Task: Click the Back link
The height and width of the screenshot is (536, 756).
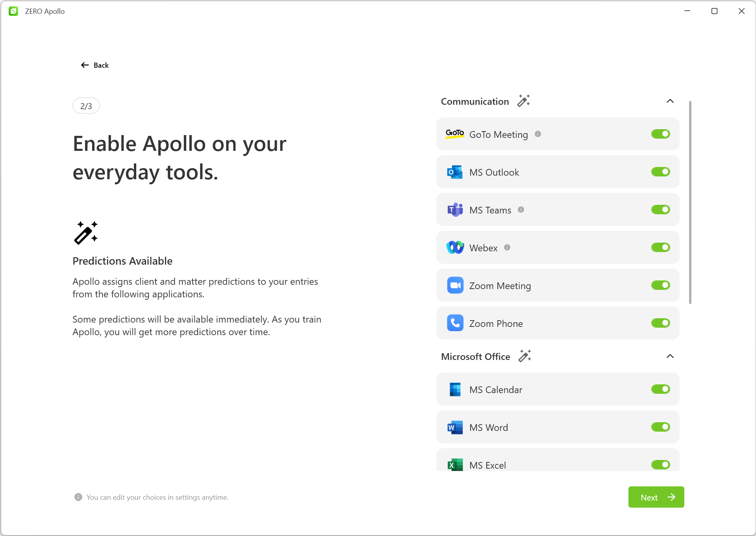Action: pos(94,65)
